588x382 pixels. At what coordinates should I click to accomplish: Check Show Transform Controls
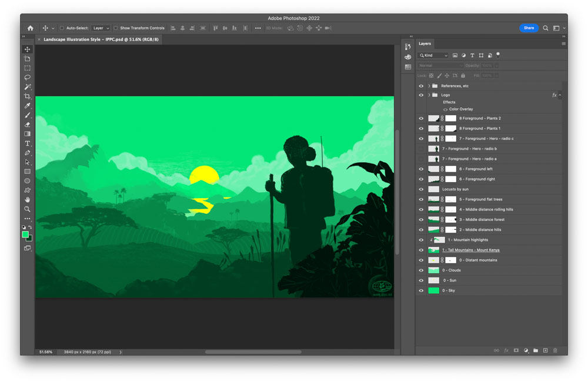pyautogui.click(x=116, y=28)
